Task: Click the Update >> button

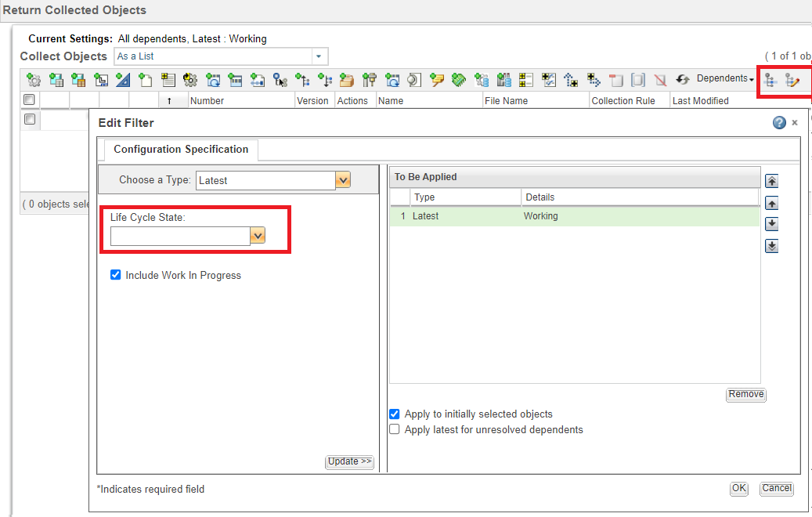Action: coord(349,462)
